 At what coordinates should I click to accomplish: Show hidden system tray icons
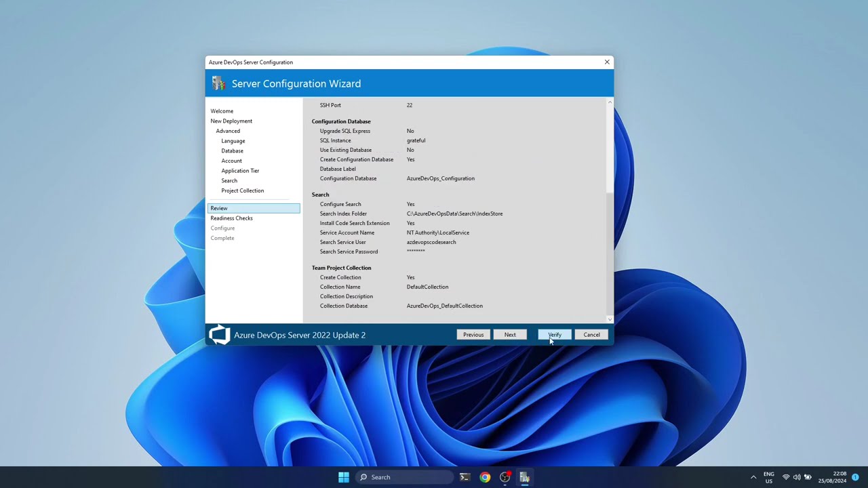point(753,477)
